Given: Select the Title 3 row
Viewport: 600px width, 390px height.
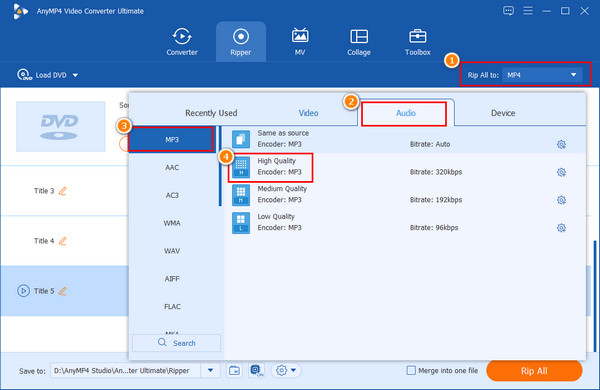Looking at the screenshot, I should pos(64,191).
